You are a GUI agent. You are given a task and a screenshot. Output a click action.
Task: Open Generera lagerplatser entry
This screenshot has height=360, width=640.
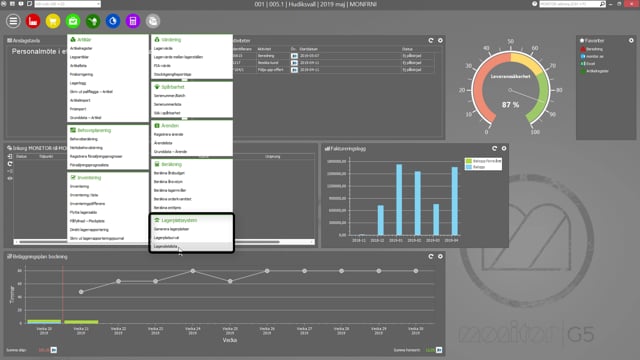171,229
